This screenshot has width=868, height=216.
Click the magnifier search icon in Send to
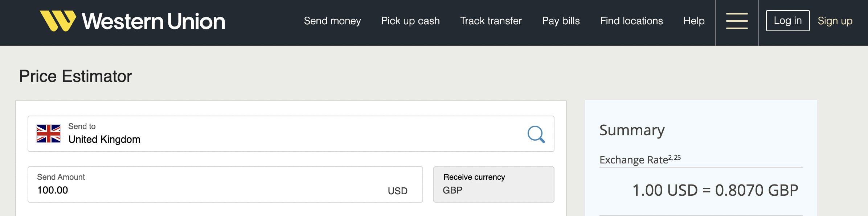[x=536, y=134]
